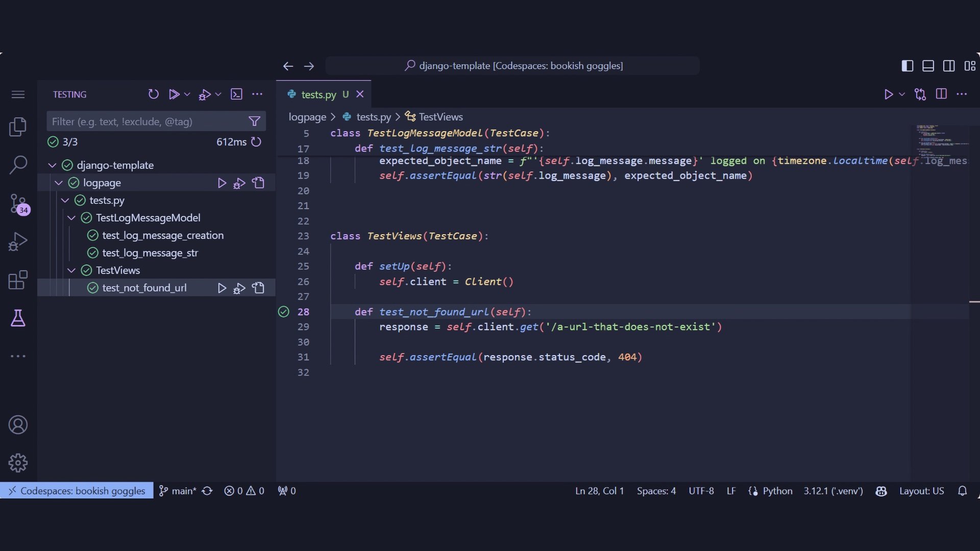Split the editor to the right
980x551 pixels.
pos(941,94)
